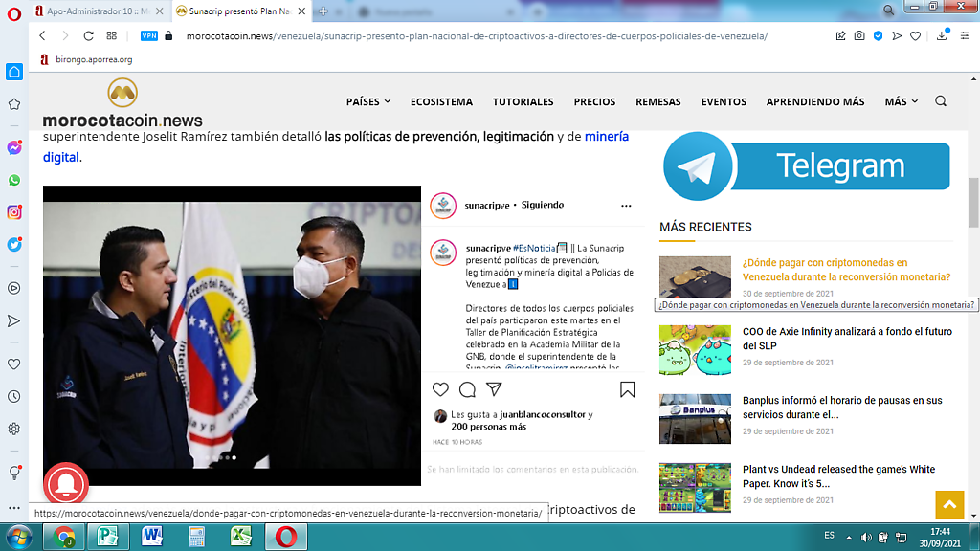Viewport: 980px width, 551px height.
Task: Click the red notification bell button
Action: 66,486
